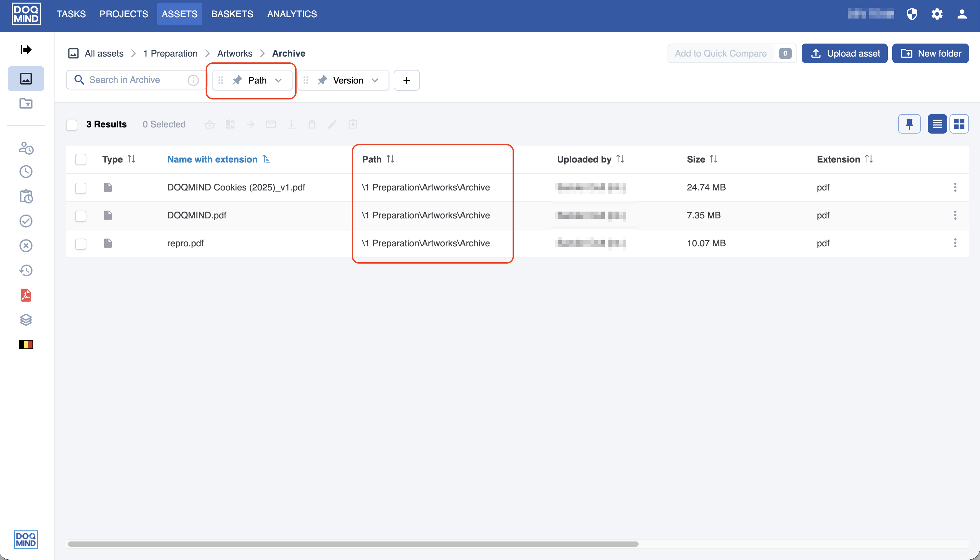Expand the sidebar with arrow icon

point(26,50)
